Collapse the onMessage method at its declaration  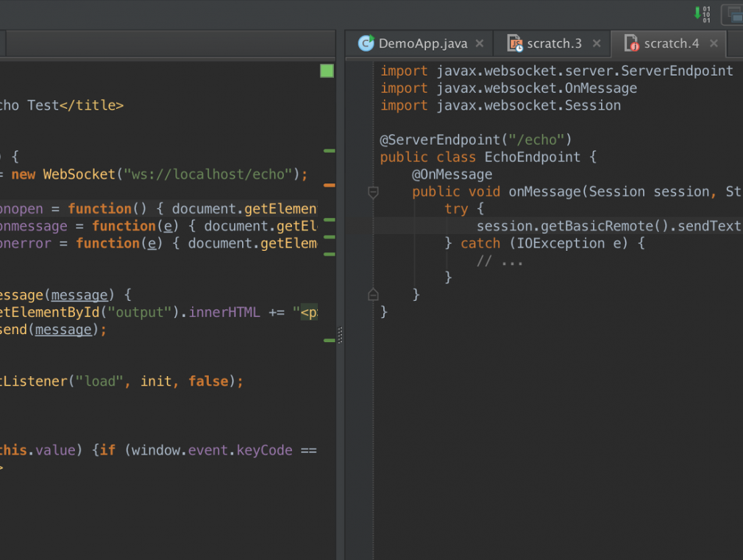[374, 192]
